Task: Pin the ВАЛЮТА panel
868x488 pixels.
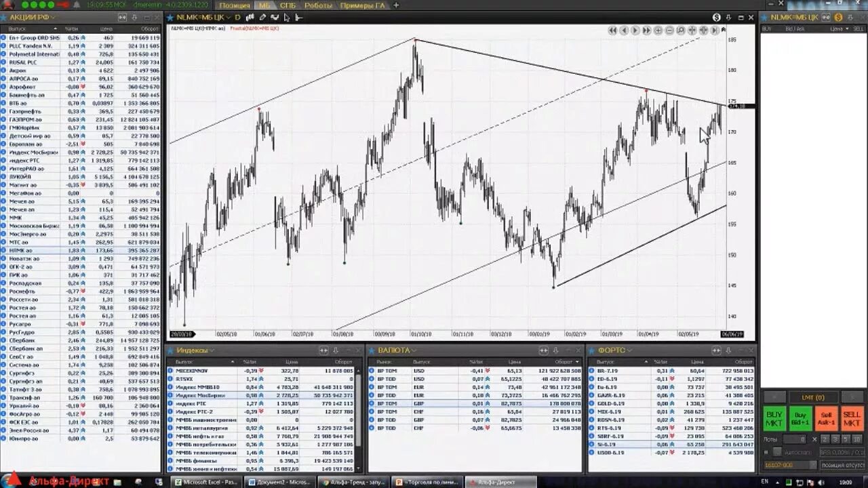Action: click(x=556, y=350)
